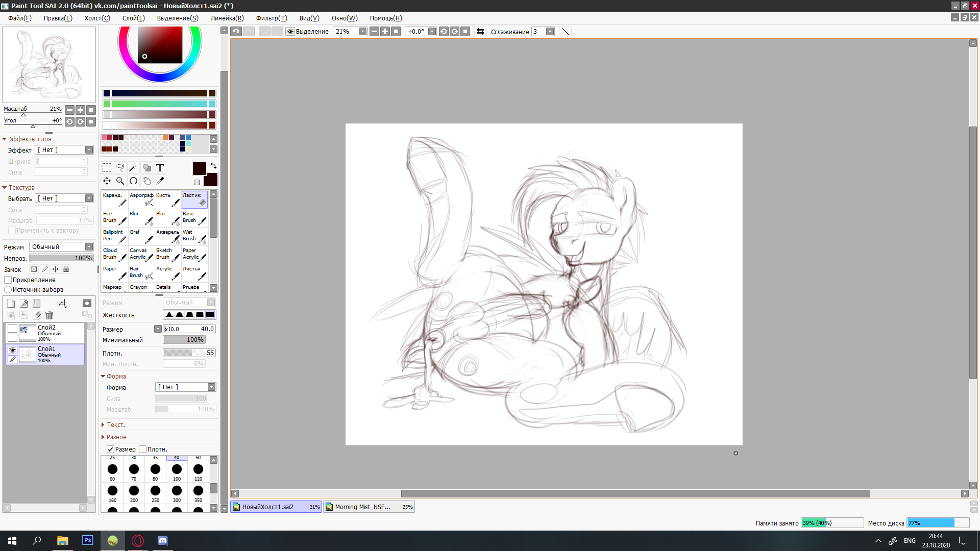980x551 pixels.
Task: Toggle the Размер checkbox above brush sizes
Action: (x=110, y=449)
